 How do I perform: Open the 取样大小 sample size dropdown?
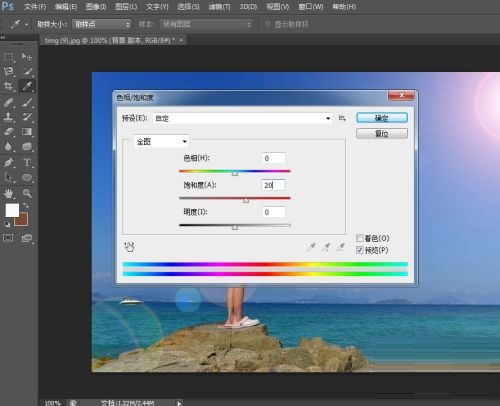click(x=102, y=24)
